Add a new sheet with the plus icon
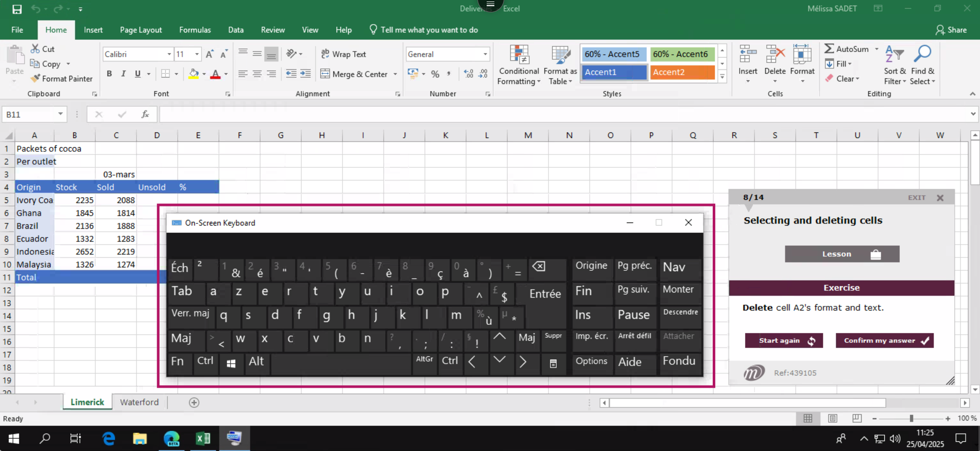Image resolution: width=980 pixels, height=451 pixels. click(194, 403)
